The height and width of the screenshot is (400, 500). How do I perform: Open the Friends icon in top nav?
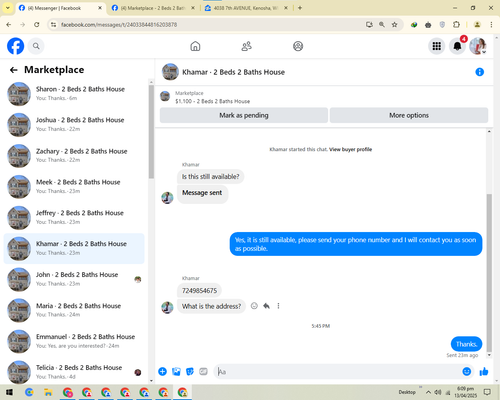[247, 46]
